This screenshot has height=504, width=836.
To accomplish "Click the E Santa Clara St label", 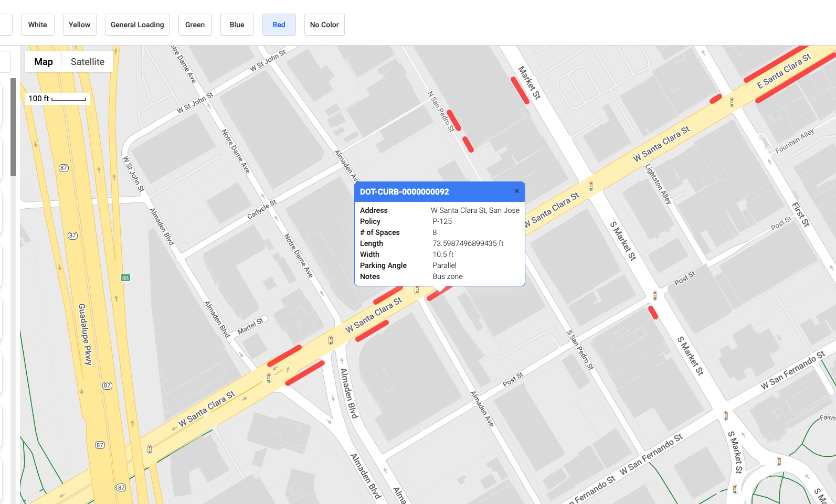I will click(784, 71).
